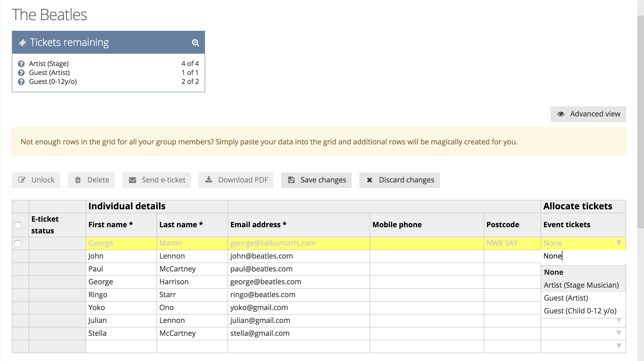The image size is (644, 361).
Task: Click the NW8 9AY postcode cell
Action: [512, 243]
